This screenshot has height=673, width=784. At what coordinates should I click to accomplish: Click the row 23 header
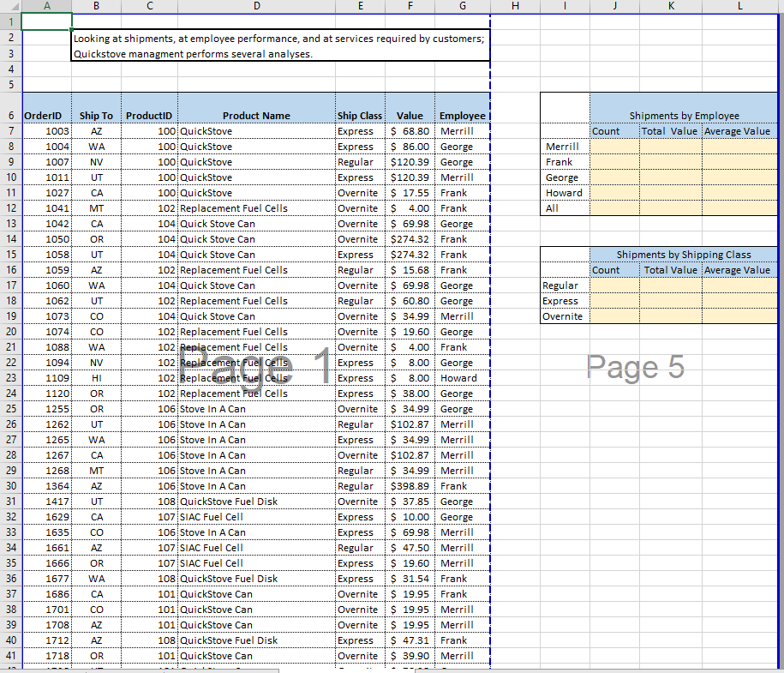pyautogui.click(x=10, y=378)
